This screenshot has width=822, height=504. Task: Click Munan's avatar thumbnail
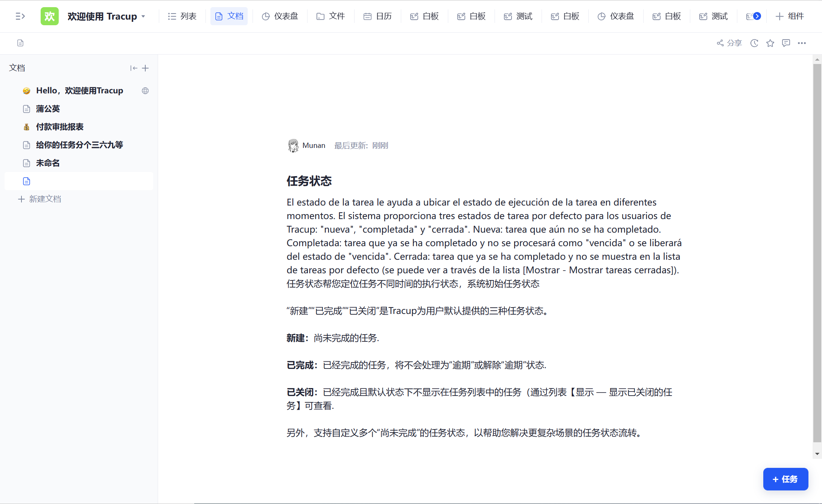pyautogui.click(x=293, y=145)
